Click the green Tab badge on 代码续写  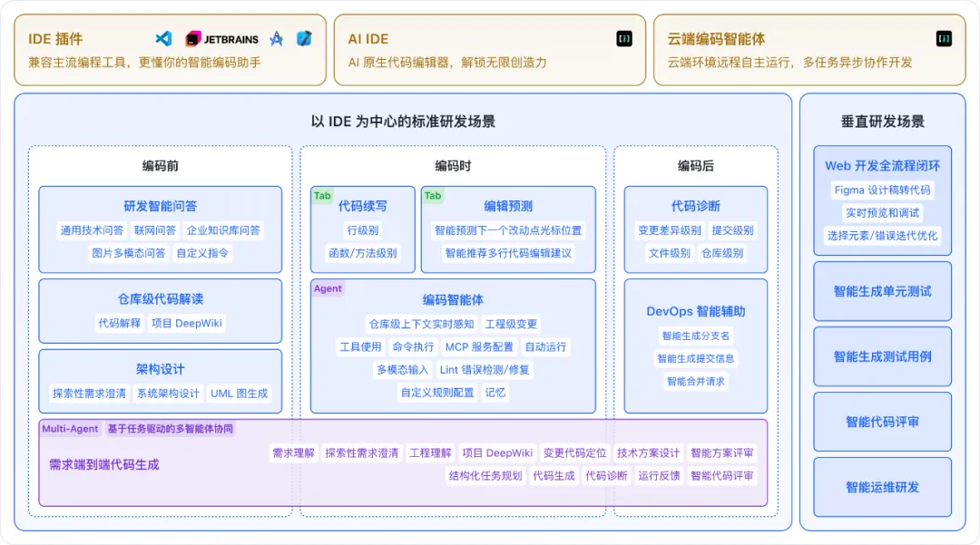tap(322, 195)
